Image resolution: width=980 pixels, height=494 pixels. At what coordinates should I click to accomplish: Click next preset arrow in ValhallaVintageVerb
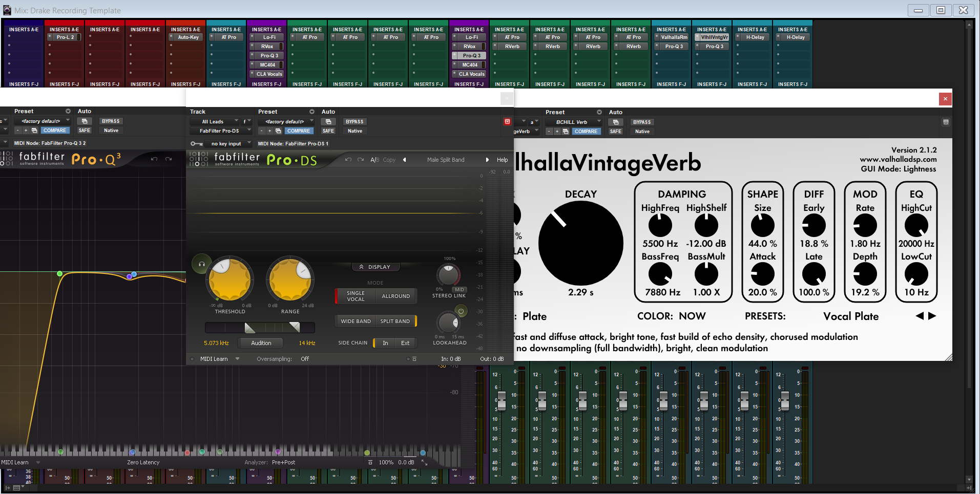pos(932,316)
